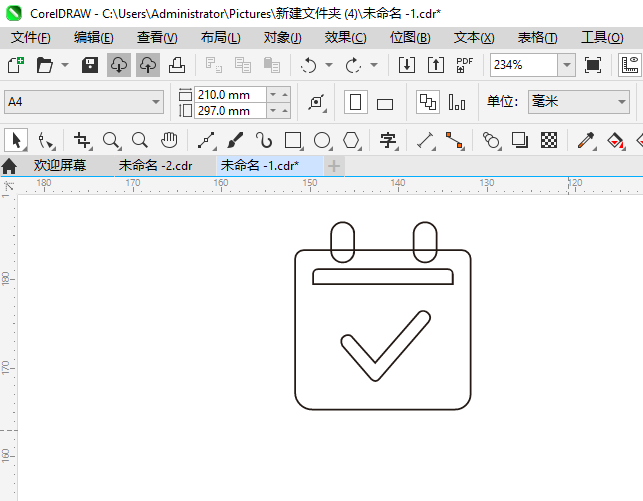Create a new document with New icon
The height and width of the screenshot is (501, 643).
coord(16,65)
